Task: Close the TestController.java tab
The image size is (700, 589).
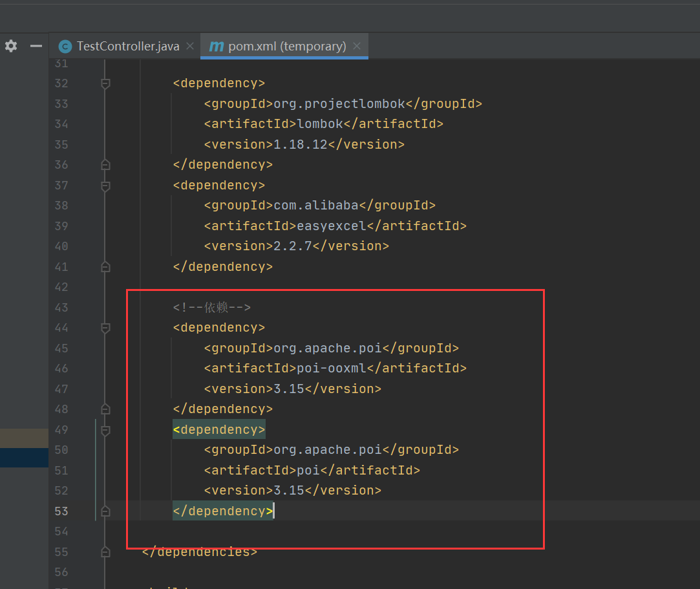Action: [188, 46]
